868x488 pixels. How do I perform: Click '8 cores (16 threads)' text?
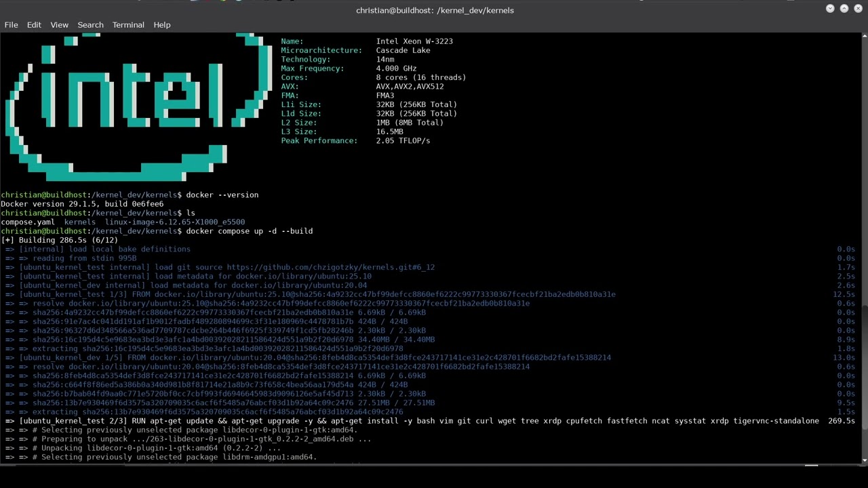tap(421, 77)
